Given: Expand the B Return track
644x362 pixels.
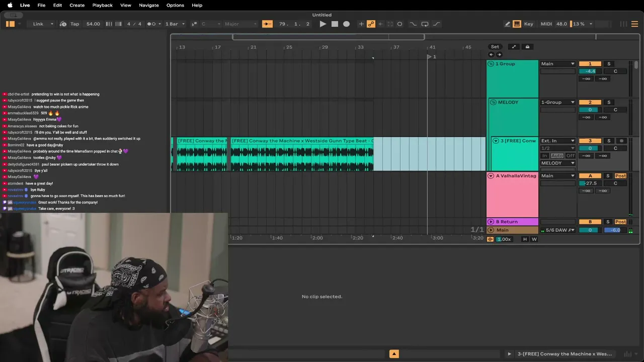Looking at the screenshot, I should (491, 222).
